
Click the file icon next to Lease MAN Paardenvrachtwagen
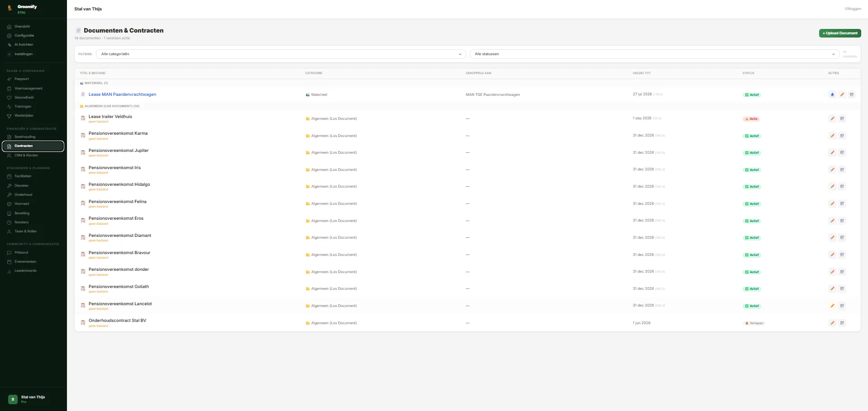pyautogui.click(x=83, y=94)
